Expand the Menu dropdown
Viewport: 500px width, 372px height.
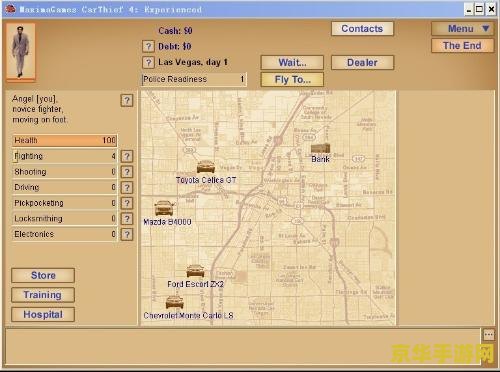click(x=462, y=29)
